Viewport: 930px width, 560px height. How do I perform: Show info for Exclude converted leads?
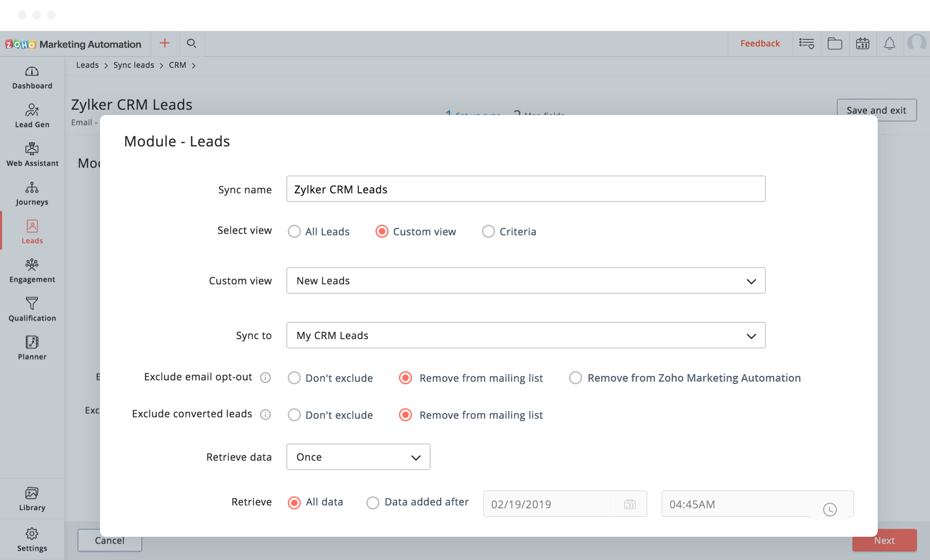266,414
